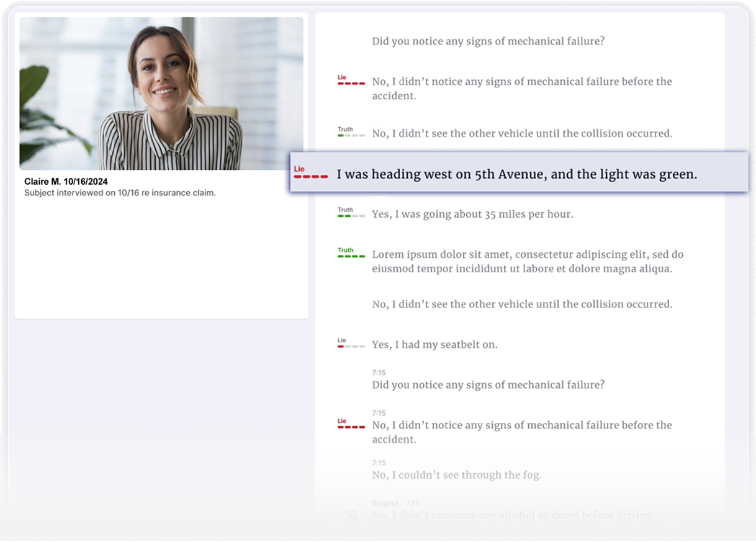Open the interview video thumbnail of Claire M.
Image resolution: width=756 pixels, height=542 pixels.
click(161, 93)
